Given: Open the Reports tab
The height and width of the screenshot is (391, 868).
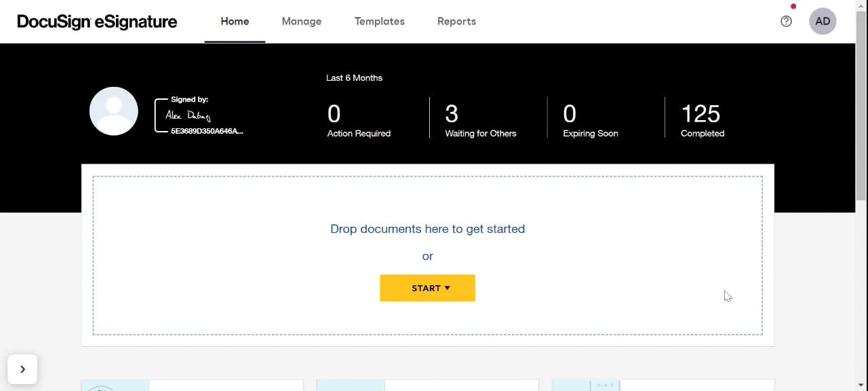Looking at the screenshot, I should (x=456, y=21).
